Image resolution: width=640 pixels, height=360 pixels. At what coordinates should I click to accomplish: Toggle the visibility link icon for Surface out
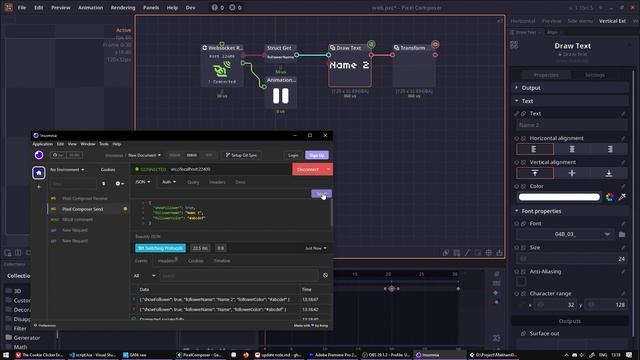coord(524,333)
